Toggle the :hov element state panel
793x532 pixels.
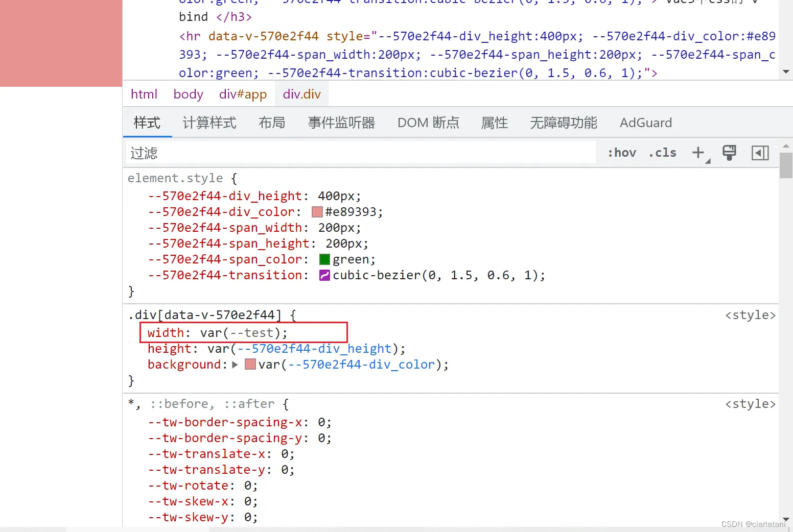pyautogui.click(x=622, y=153)
